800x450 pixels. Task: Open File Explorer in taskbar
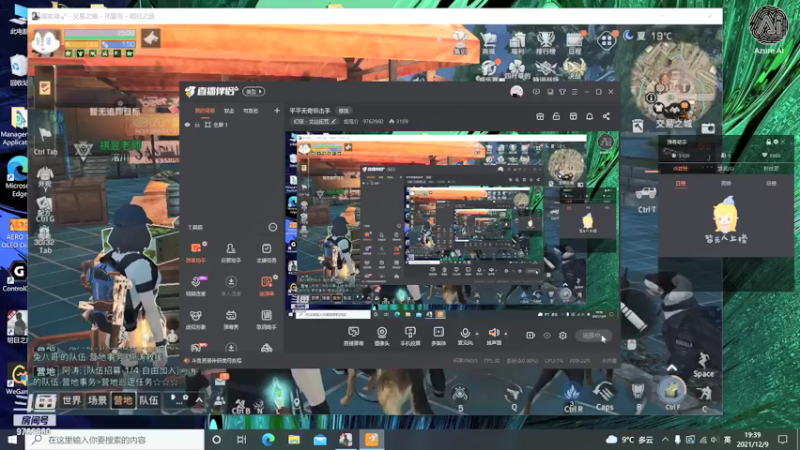pyautogui.click(x=294, y=439)
